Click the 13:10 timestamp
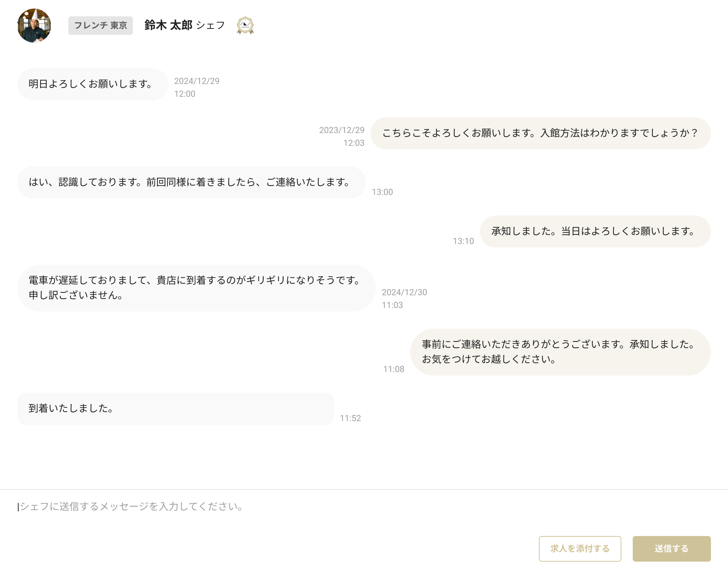Screen dimensions: 728x573 click(x=463, y=241)
